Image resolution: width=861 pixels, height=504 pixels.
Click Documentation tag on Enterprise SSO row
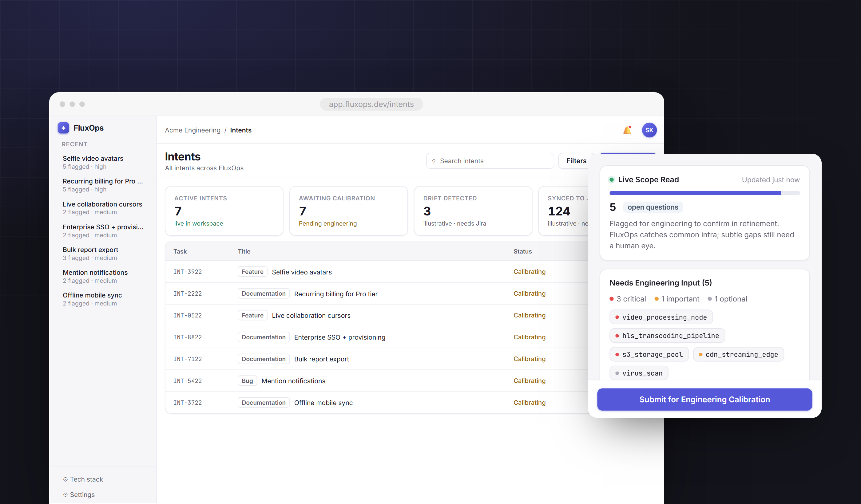264,337
